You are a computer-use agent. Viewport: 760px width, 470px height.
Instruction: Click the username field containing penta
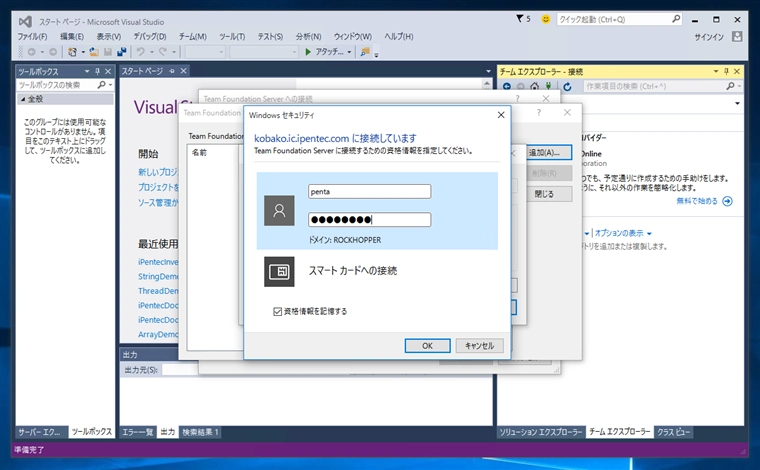point(369,191)
